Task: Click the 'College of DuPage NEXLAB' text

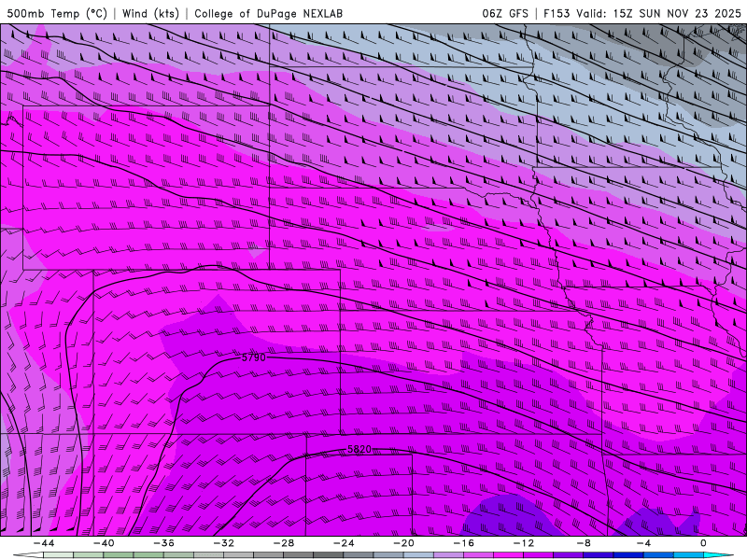Action: point(268,13)
